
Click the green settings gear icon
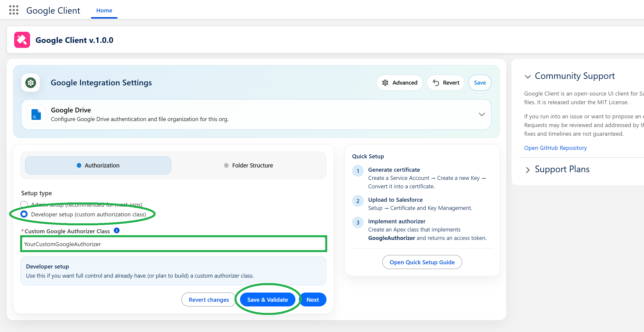(31, 83)
